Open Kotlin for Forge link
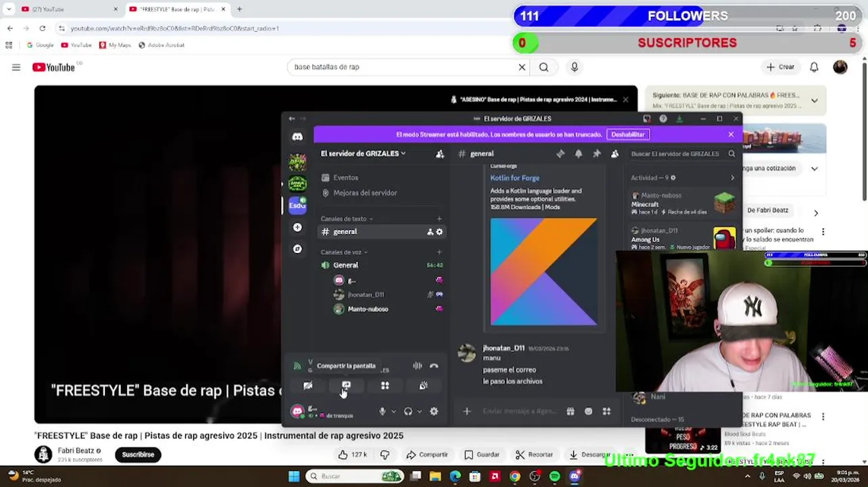 click(x=514, y=178)
